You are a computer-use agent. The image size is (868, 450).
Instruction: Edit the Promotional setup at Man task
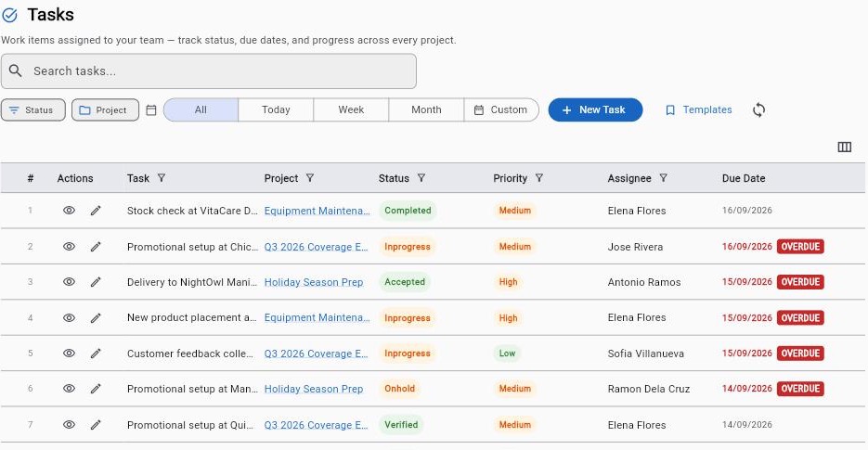coord(96,389)
